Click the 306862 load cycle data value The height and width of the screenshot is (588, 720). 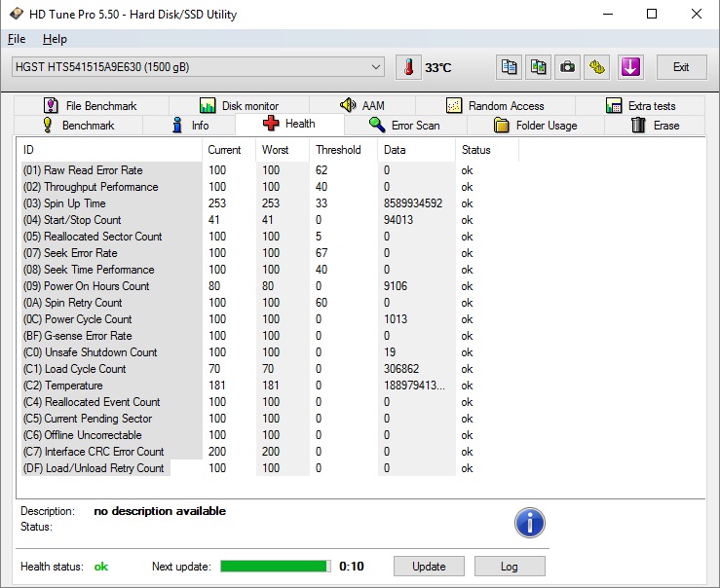click(401, 369)
